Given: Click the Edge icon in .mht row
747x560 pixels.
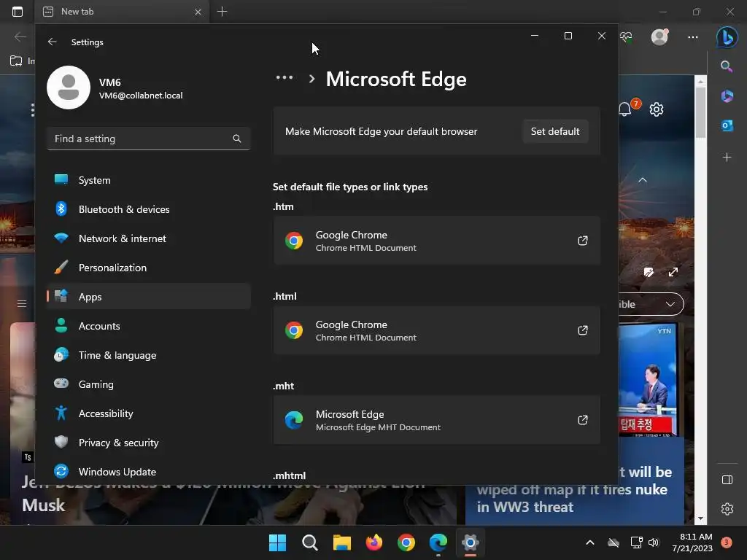Looking at the screenshot, I should [294, 420].
